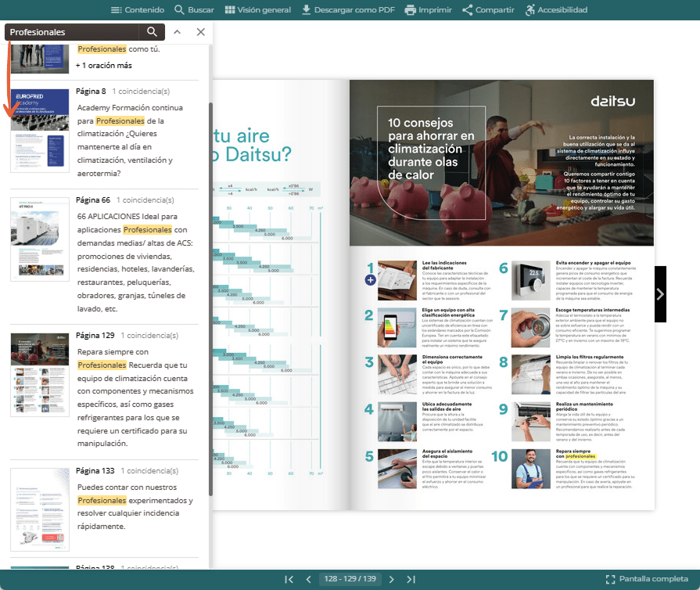700x590 pixels.
Task: Click the highlighted "profesionales" word in tip 10
Action: tap(580, 456)
